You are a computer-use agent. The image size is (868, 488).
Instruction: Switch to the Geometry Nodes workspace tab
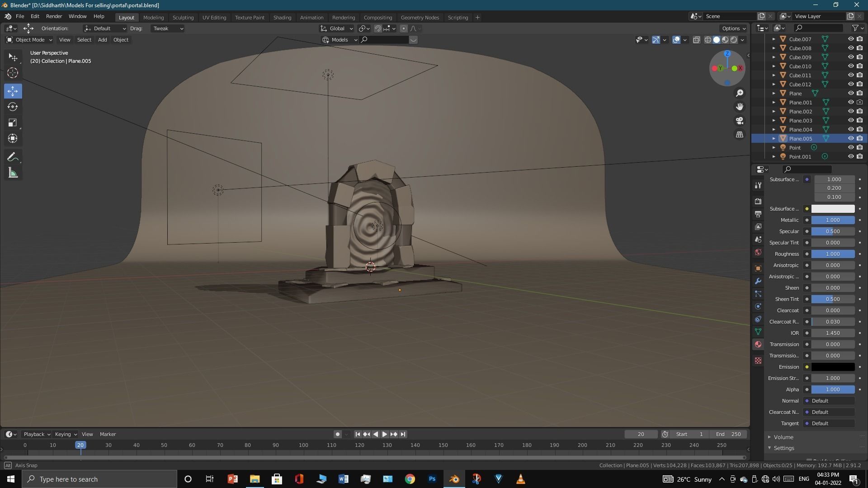click(x=420, y=18)
